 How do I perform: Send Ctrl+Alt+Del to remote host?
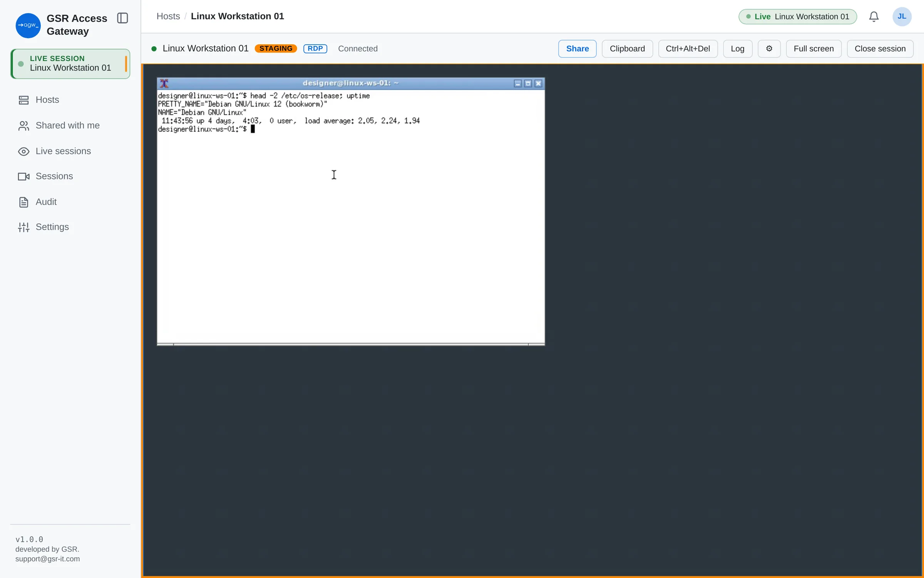click(x=688, y=49)
